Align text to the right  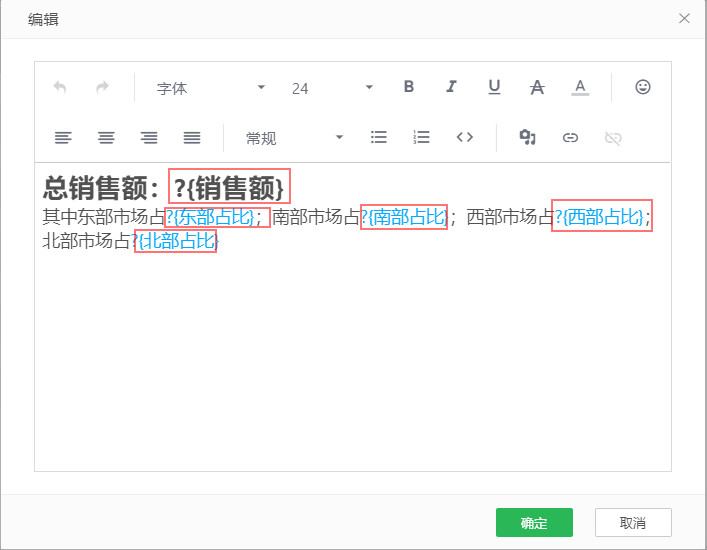pos(149,138)
